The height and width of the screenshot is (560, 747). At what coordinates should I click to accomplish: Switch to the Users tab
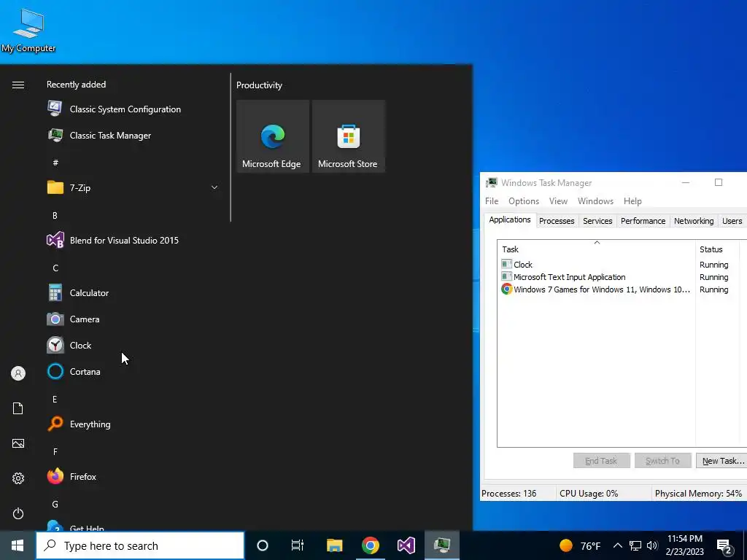[732, 221]
